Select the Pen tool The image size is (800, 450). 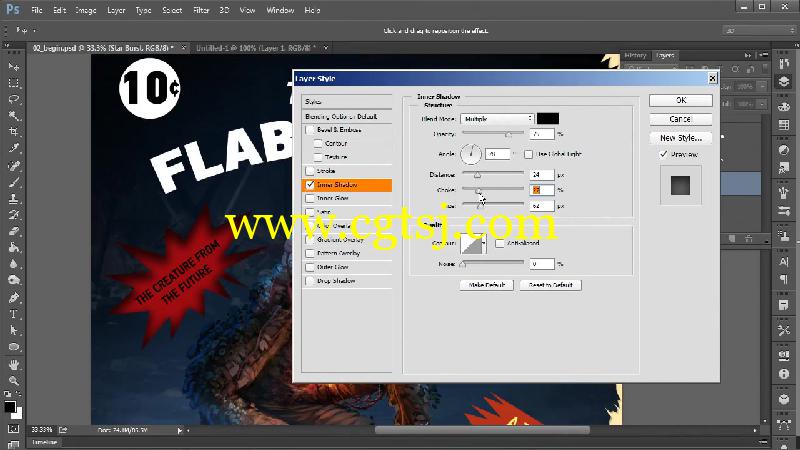pos(14,297)
